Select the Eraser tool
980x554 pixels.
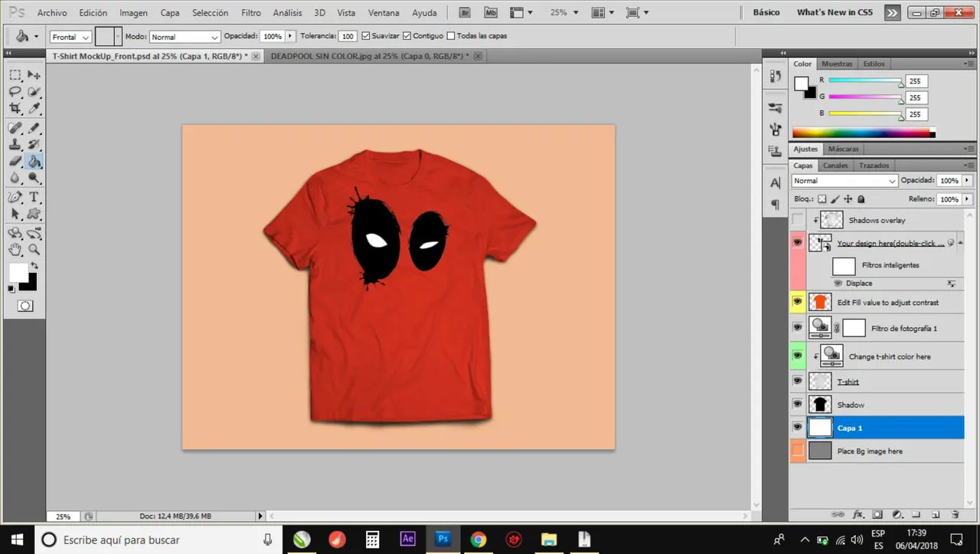tap(15, 161)
